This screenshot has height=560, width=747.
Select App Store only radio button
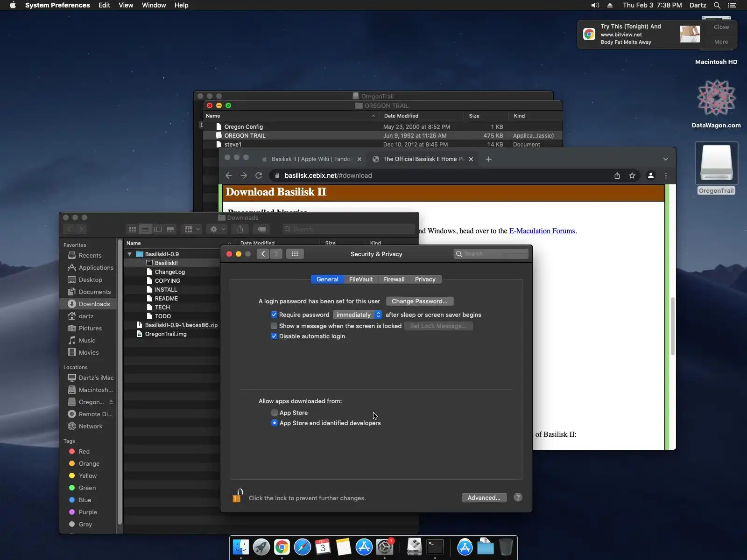click(275, 413)
